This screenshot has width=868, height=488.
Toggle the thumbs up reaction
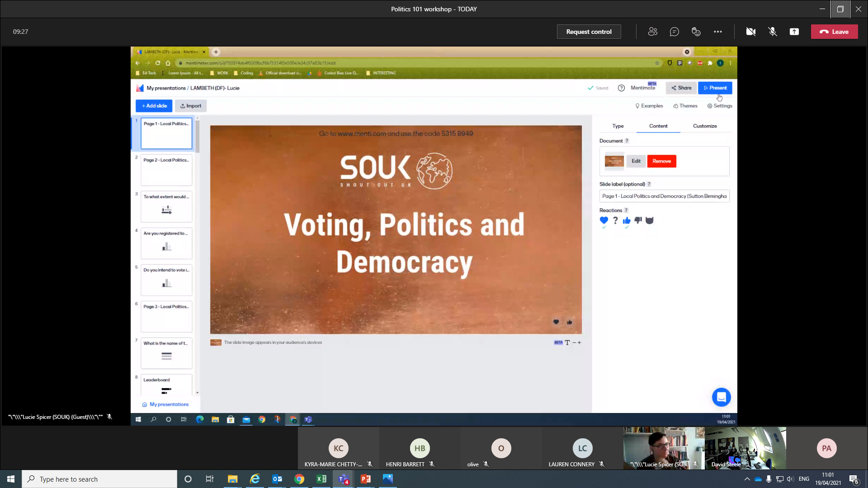click(x=626, y=221)
